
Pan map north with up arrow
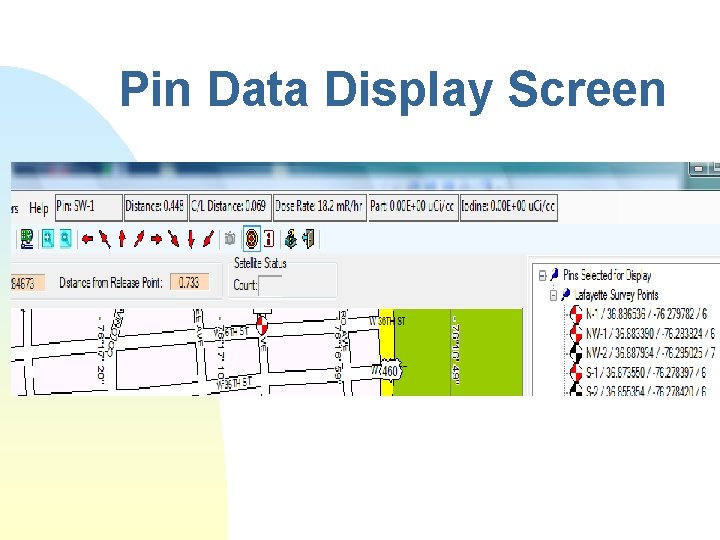point(122,239)
